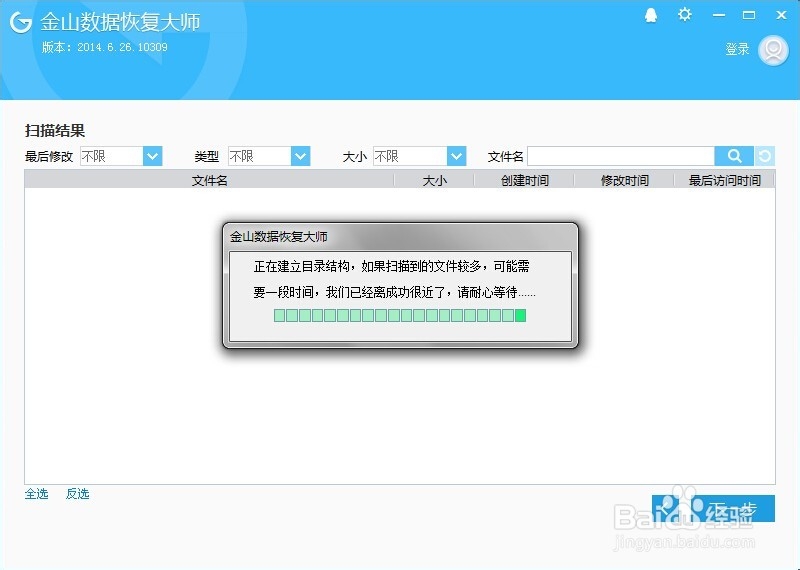Sort by the 大小 column header
Screen dimensions: 800x570
click(x=434, y=180)
